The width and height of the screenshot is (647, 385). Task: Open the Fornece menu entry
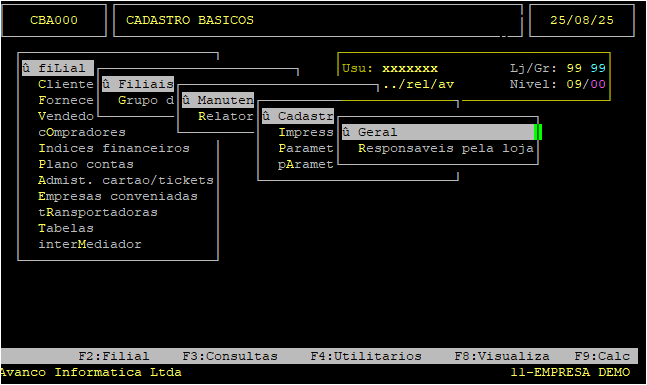[66, 100]
